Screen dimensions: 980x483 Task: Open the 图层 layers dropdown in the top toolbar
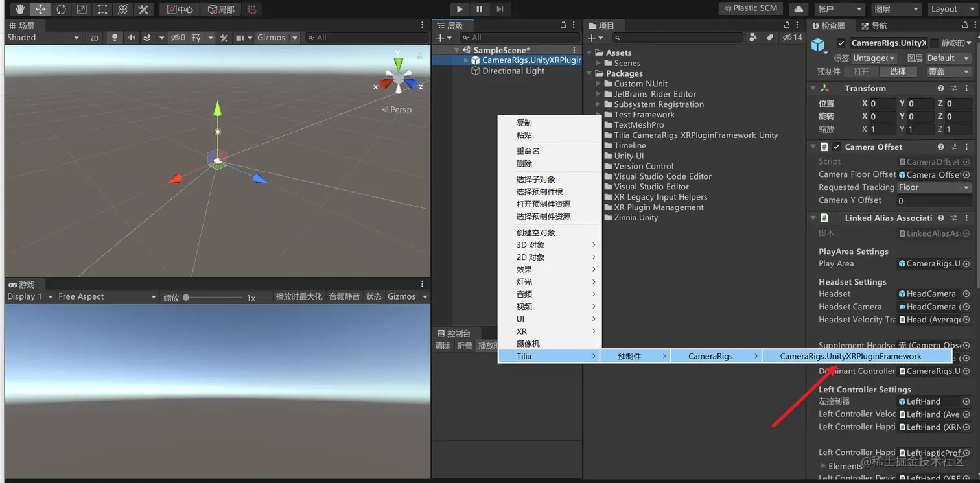[x=896, y=9]
